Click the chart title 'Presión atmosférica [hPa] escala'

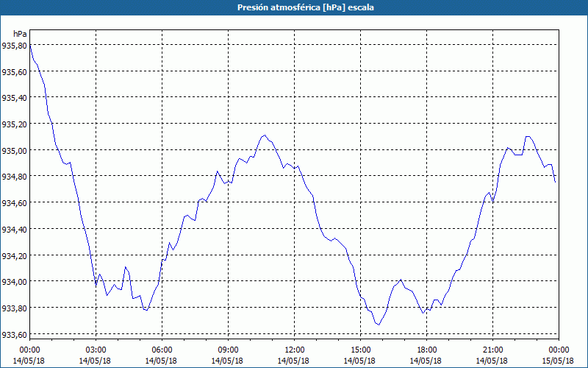tap(305, 7)
